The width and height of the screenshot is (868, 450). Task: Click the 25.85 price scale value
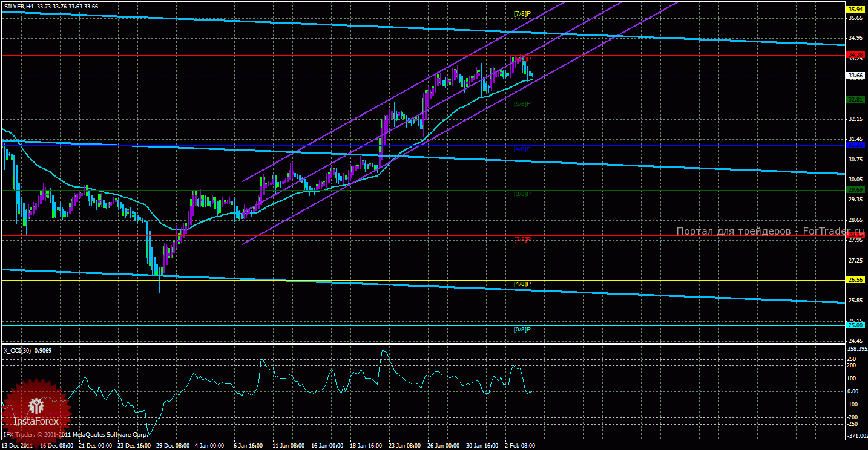pos(855,301)
